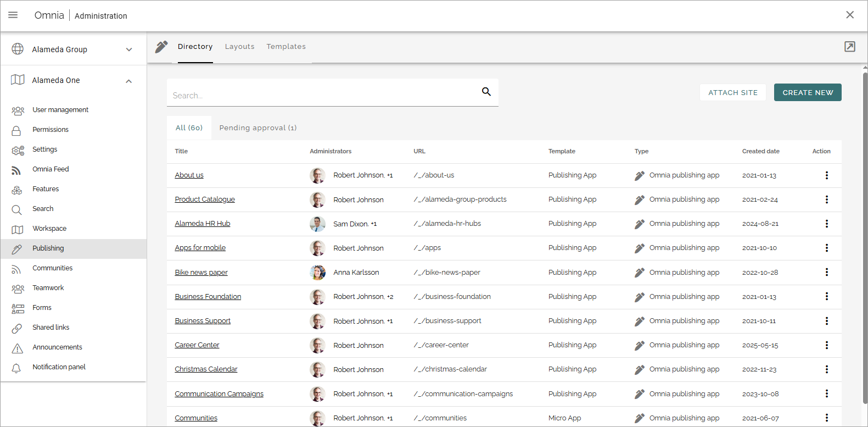
Task: Open actions menu for Career Center row
Action: pyautogui.click(x=826, y=345)
